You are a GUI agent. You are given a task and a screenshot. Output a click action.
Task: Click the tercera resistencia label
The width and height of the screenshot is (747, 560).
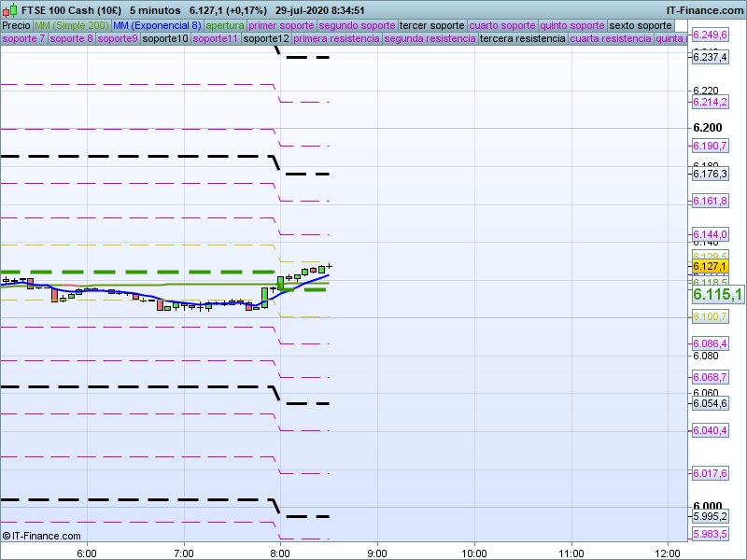coord(522,39)
